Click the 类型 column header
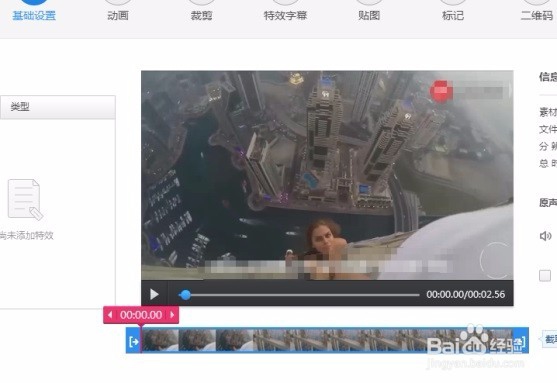 58,107
